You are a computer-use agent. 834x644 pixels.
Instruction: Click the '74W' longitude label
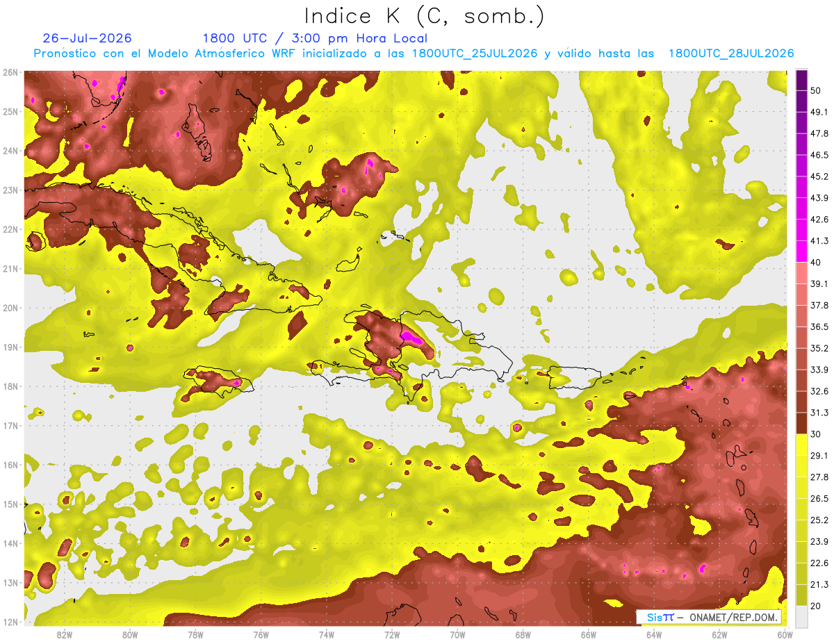click(327, 635)
